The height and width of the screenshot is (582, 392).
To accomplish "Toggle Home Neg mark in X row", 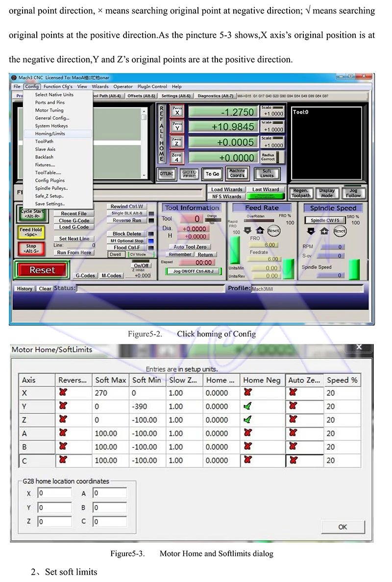I will 247,392.
